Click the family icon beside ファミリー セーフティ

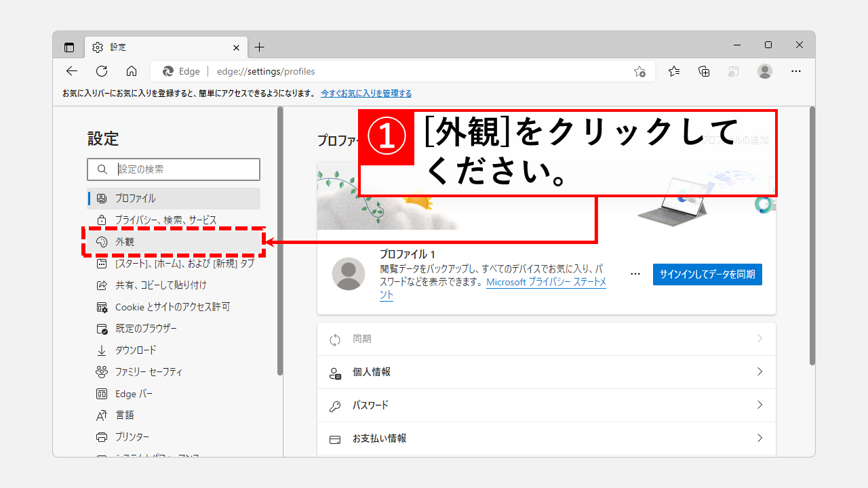[102, 372]
